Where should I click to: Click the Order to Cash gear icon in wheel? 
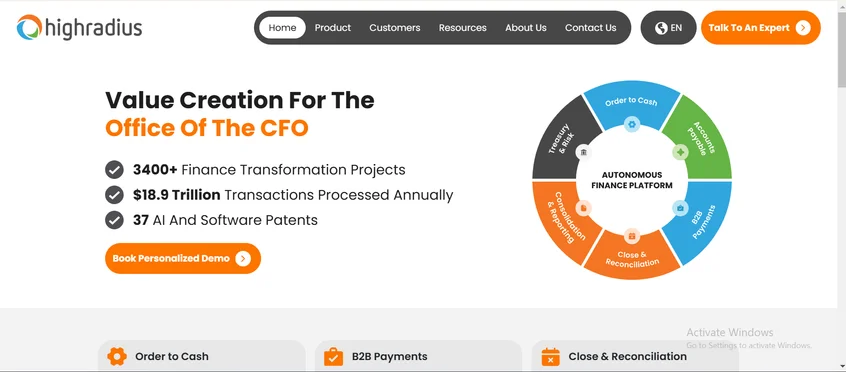[632, 125]
